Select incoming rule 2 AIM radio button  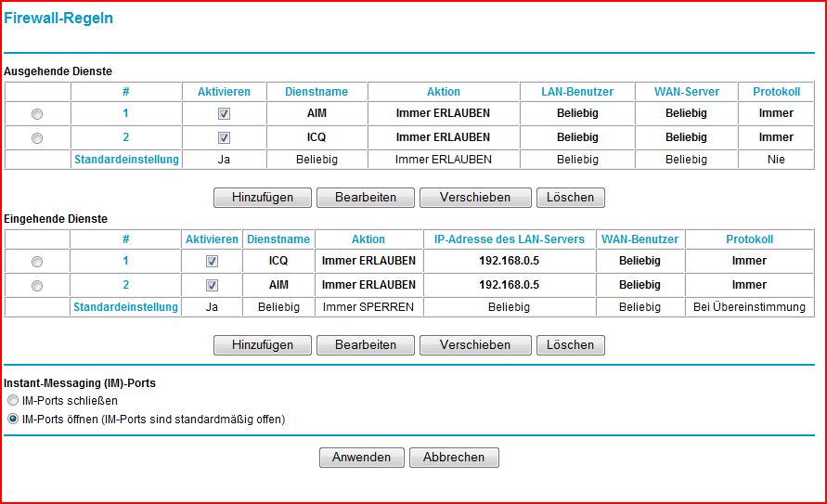tap(37, 286)
